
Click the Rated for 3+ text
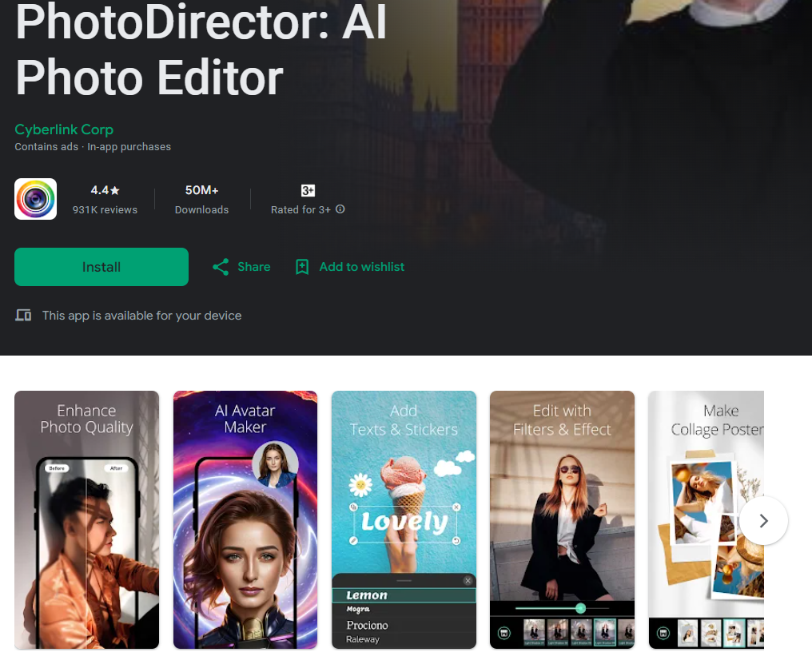tap(301, 209)
